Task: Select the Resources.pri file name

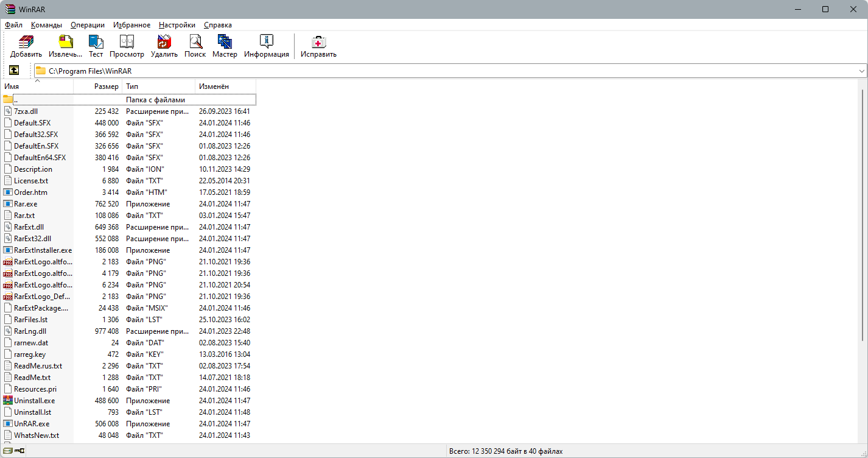Action: coord(35,389)
